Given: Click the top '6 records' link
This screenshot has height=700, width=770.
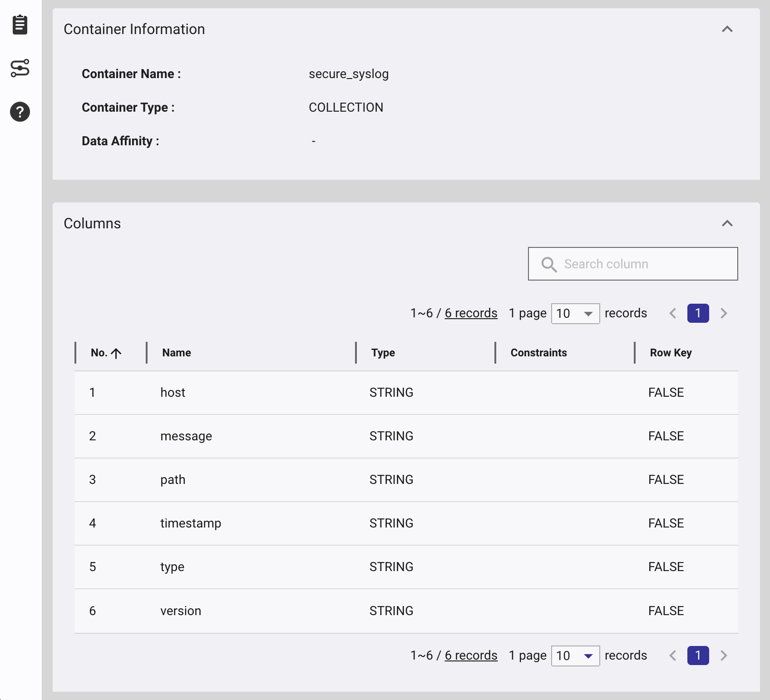Looking at the screenshot, I should (x=471, y=313).
